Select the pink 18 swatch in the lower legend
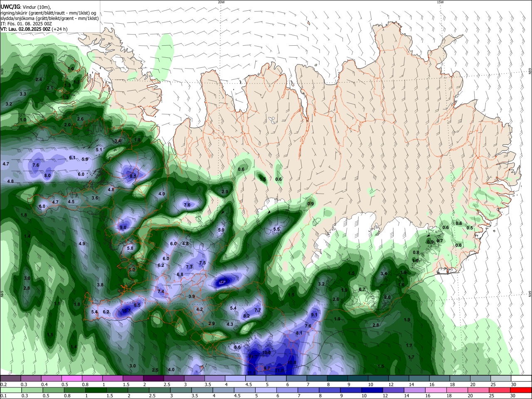This screenshot has height=399, width=532. pos(456,390)
